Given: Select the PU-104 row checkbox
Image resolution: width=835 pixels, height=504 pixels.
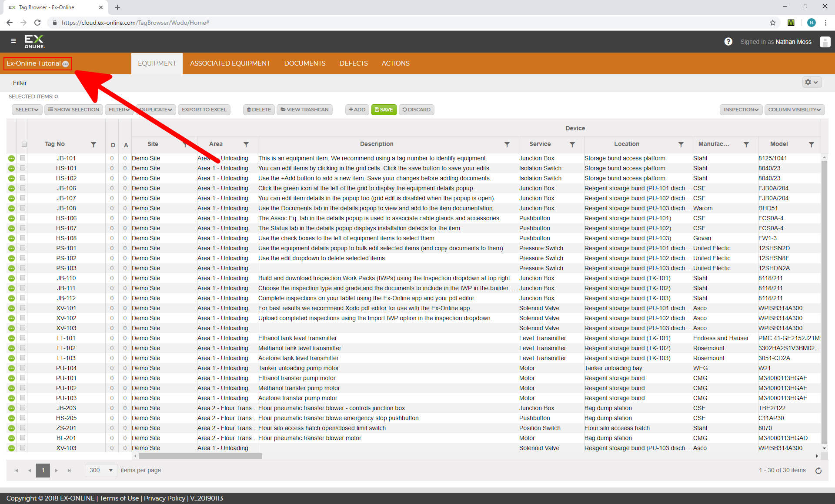Looking at the screenshot, I should click(x=23, y=368).
